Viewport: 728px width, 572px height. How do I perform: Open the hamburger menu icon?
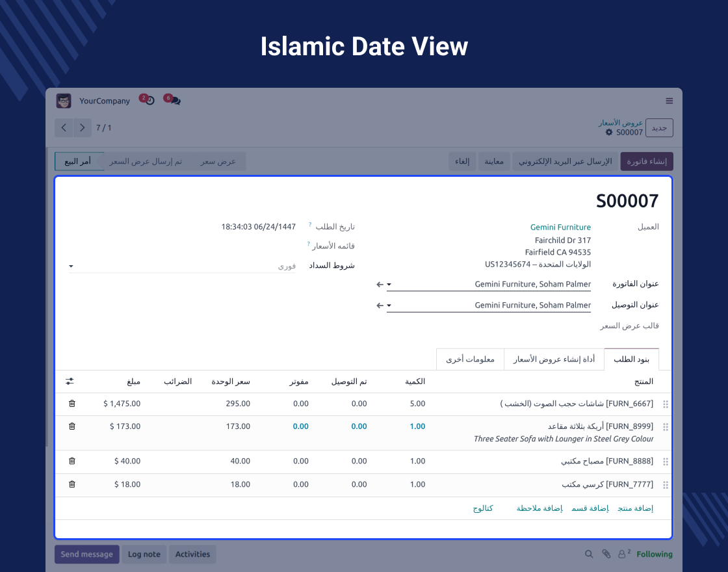tap(669, 101)
